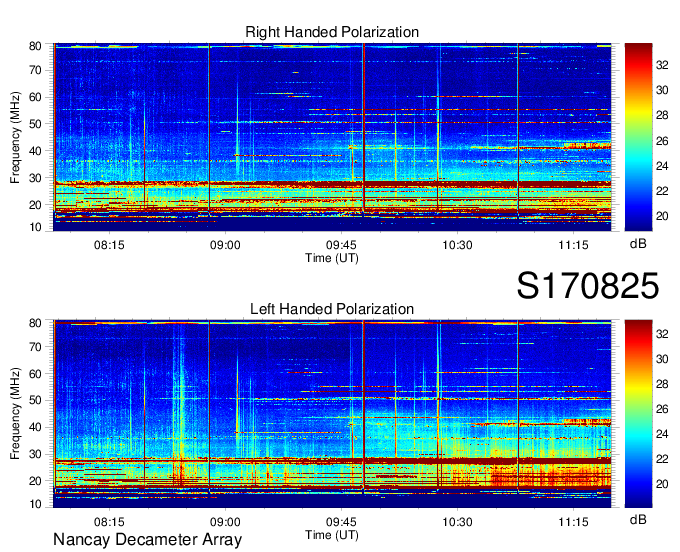The width and height of the screenshot is (680, 552).
Task: Click 50 MHz tick label of Left Handed plot
Action: point(35,400)
